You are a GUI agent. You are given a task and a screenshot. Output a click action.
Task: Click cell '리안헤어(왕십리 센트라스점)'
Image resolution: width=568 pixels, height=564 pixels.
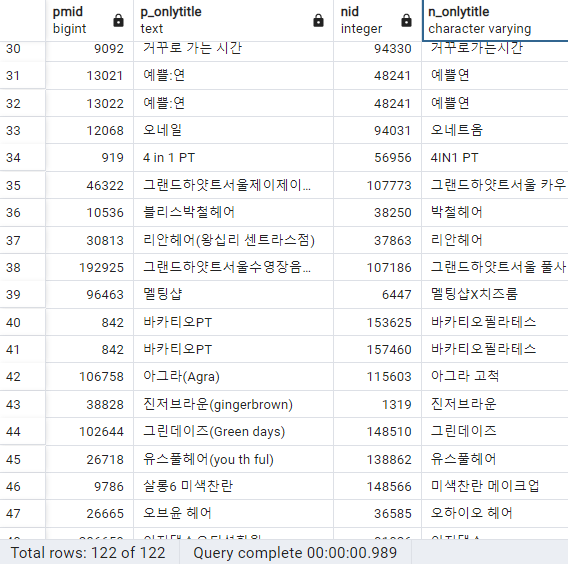coord(233,240)
